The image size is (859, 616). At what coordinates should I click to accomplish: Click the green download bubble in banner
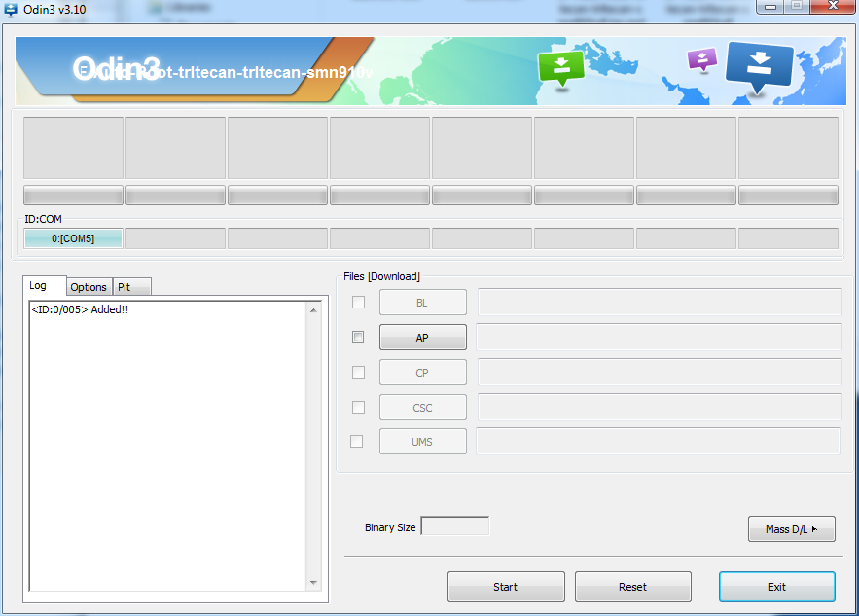(x=561, y=68)
